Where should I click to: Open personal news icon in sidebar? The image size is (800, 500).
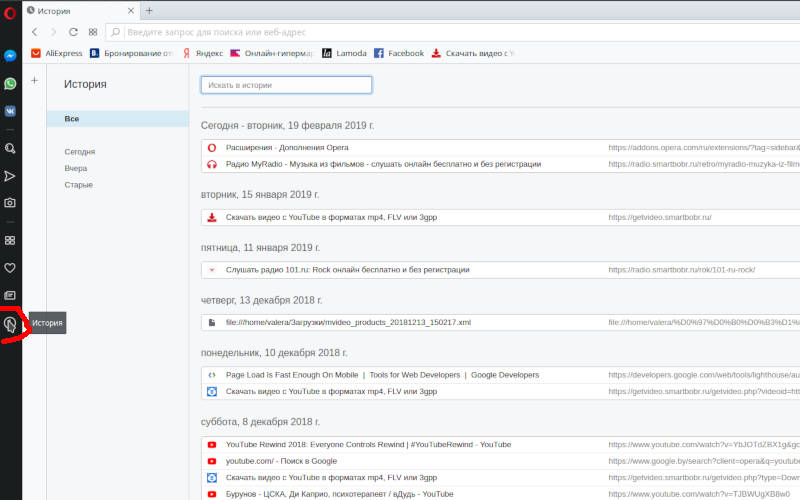10,295
